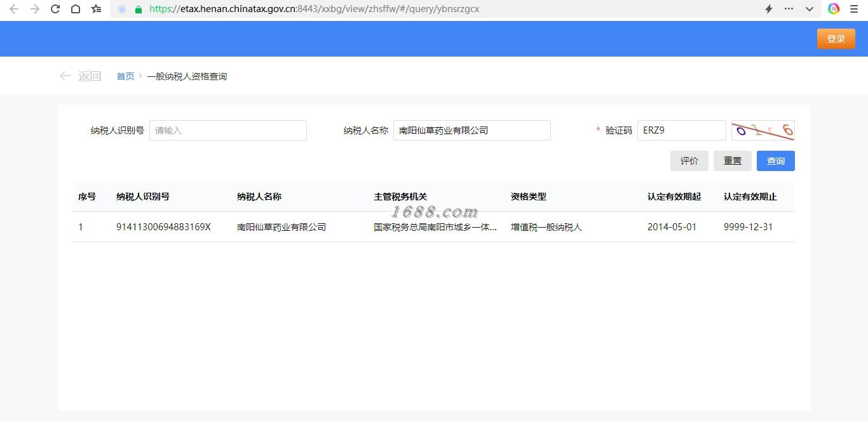Screen dimensions: 868x421
Task: Click the 验证码 input containing ERZ9
Action: pyautogui.click(x=682, y=130)
